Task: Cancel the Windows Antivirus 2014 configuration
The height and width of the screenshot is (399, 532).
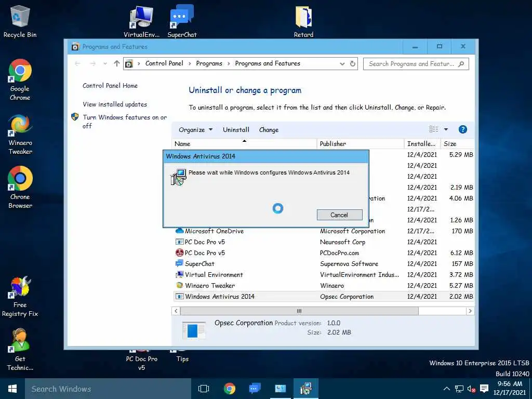Action: (339, 215)
